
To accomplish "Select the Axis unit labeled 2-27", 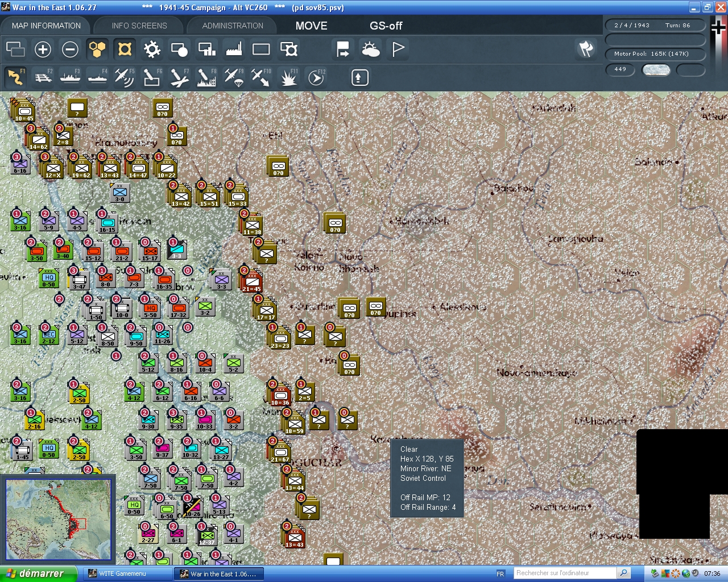I will [148, 534].
